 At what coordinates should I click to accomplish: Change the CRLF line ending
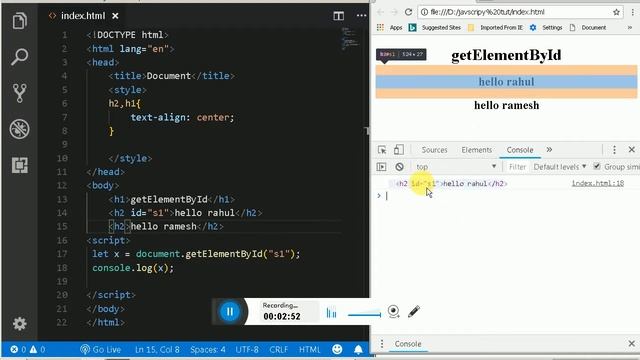click(x=278, y=350)
